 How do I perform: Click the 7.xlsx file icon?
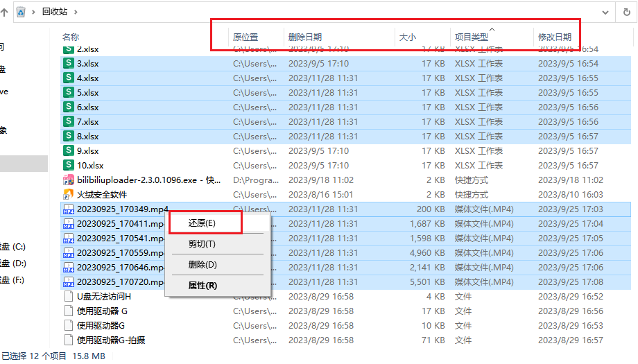(69, 121)
